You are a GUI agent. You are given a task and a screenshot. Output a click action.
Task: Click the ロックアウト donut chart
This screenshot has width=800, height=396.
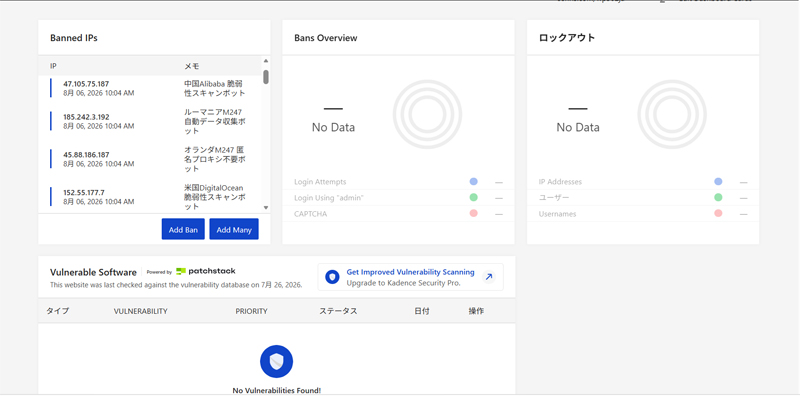tap(672, 114)
